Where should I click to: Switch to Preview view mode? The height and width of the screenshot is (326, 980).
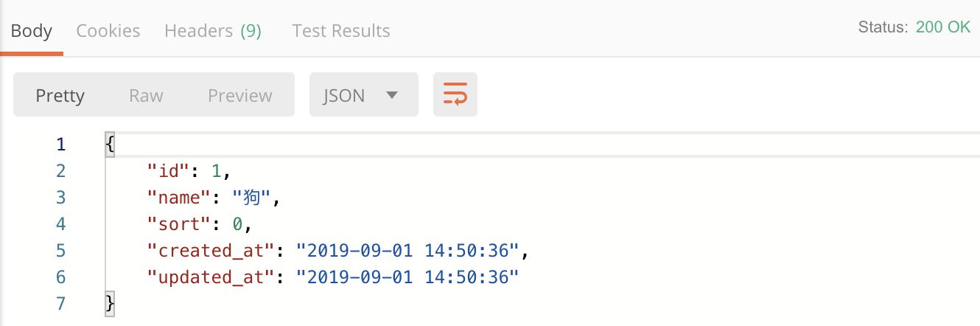pyautogui.click(x=240, y=95)
